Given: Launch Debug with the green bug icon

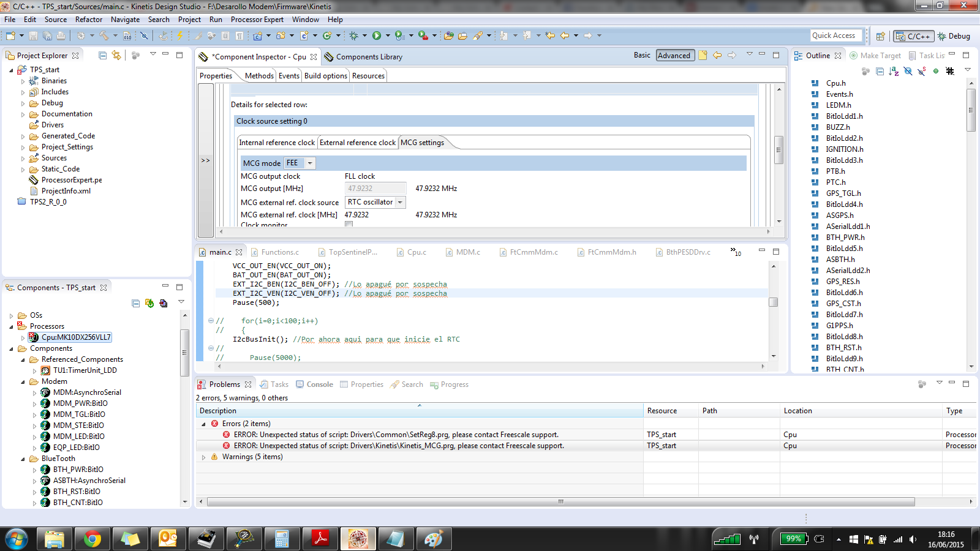Looking at the screenshot, I should [353, 36].
